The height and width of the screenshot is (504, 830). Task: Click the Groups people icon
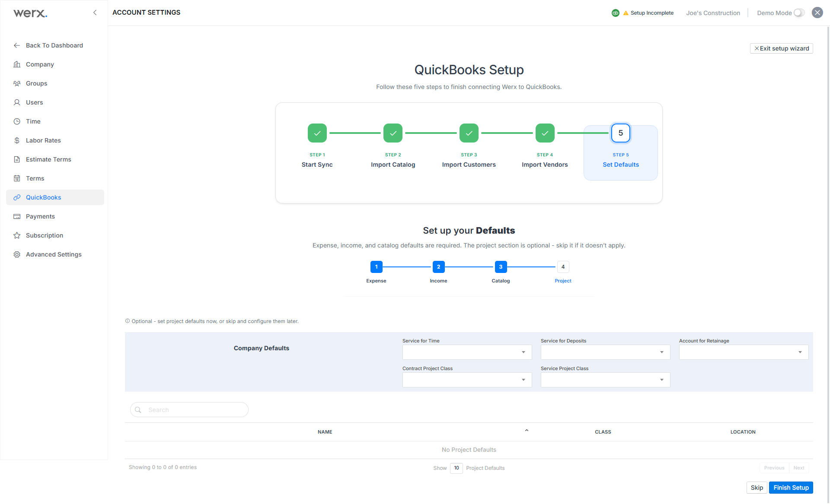coord(17,83)
